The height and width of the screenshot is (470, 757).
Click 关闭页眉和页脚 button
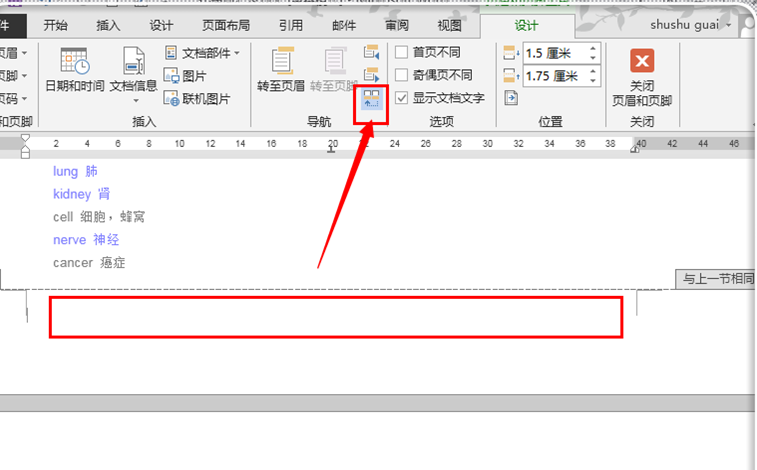pos(641,77)
